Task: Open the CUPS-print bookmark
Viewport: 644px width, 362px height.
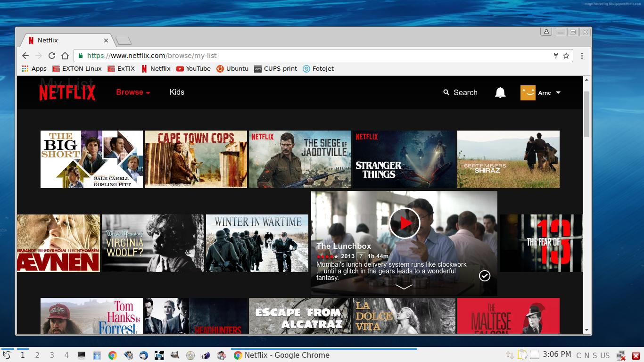Action: [275, 68]
